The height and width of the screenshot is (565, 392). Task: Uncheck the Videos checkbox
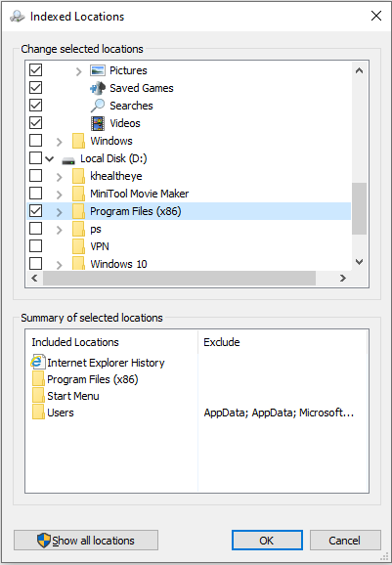(x=35, y=123)
